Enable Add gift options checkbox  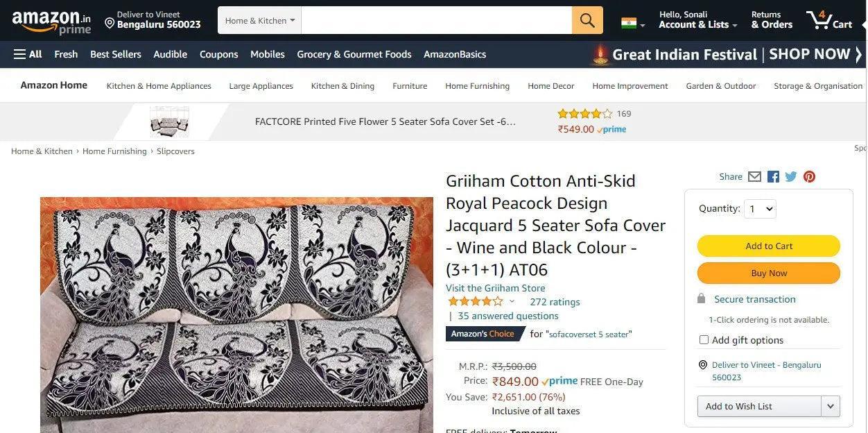click(704, 340)
